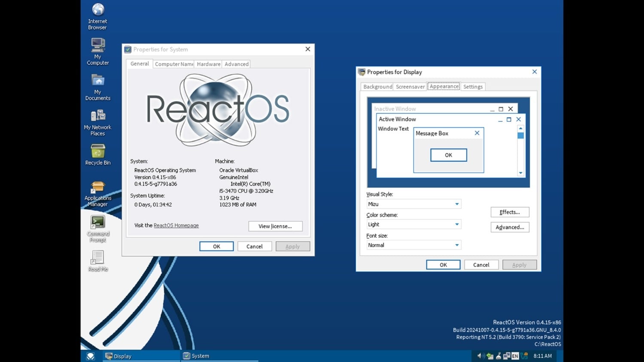
Task: Switch to the System taskbar button
Action: [219, 356]
